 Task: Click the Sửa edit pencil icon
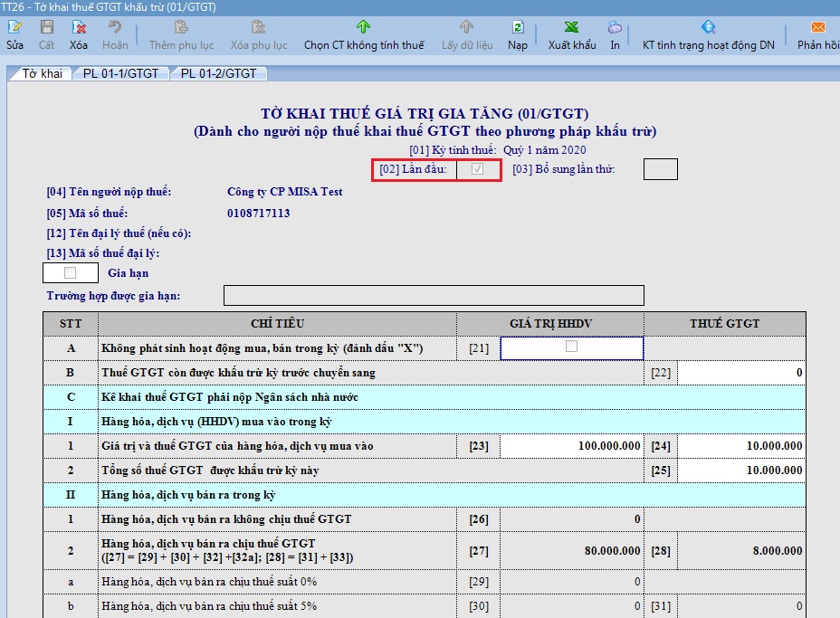[14, 27]
